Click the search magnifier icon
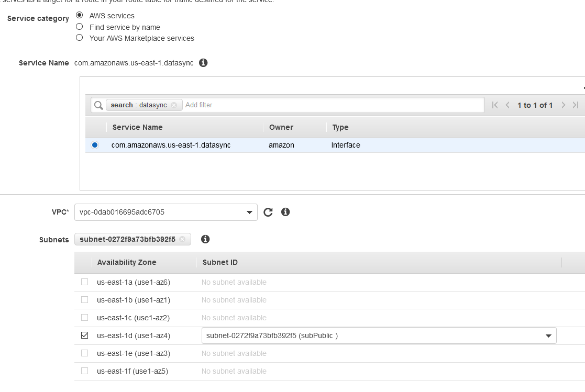585x392 pixels. [98, 105]
